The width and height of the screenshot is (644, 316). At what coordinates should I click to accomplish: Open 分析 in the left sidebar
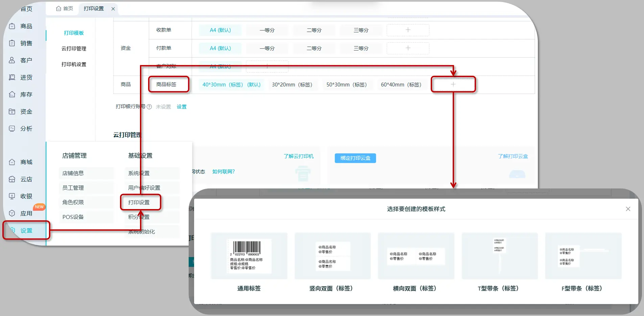[x=21, y=129]
